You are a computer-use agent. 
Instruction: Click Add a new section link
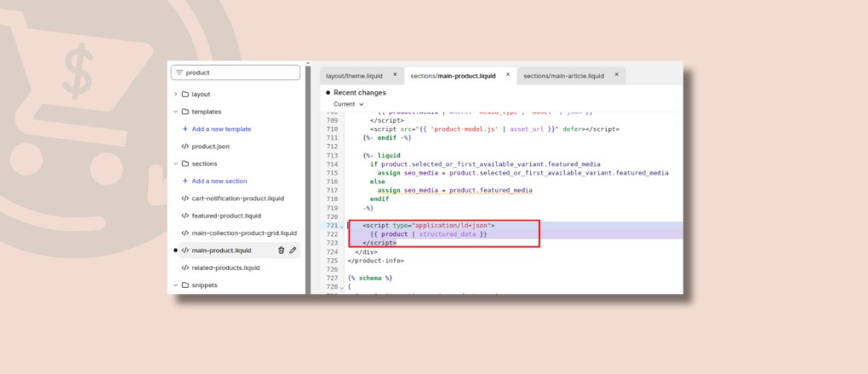pyautogui.click(x=220, y=181)
